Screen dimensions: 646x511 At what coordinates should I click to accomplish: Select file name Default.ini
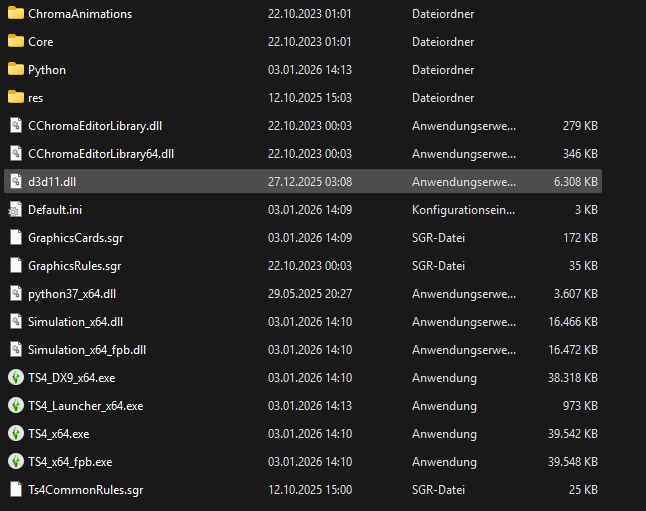point(55,210)
